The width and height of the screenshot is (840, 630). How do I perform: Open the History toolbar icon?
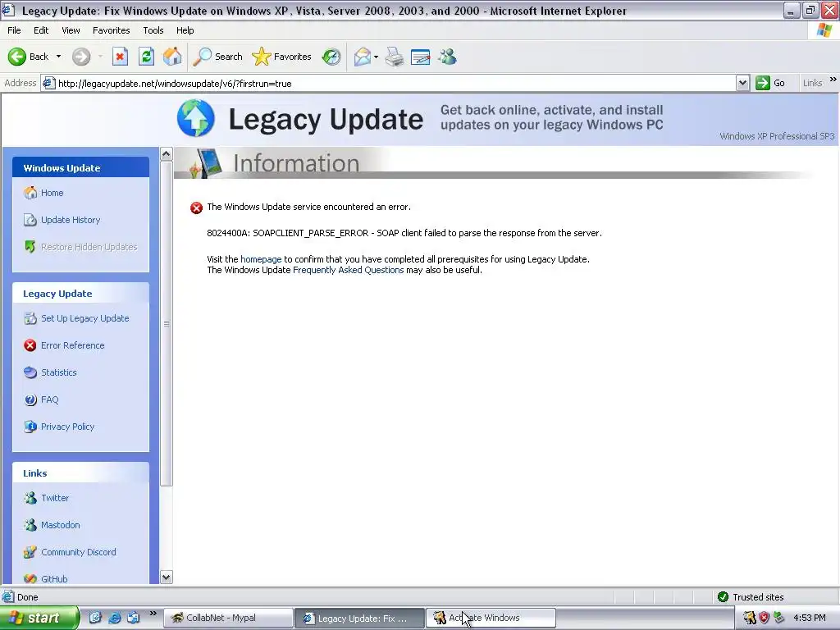(331, 57)
